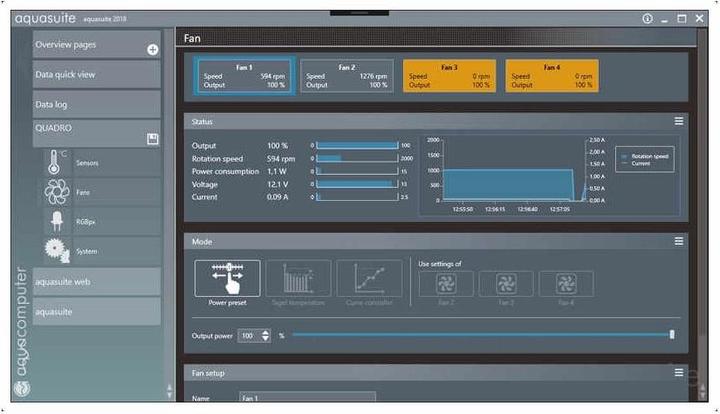This screenshot has width=720, height=414.
Task: Use settings of Fan 4 icon
Action: pos(566,284)
